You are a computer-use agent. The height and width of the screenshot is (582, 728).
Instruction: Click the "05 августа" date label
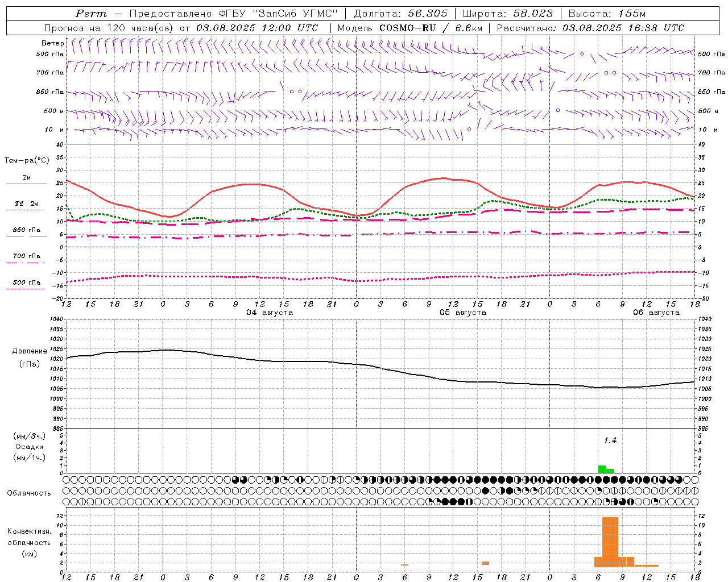point(463,313)
